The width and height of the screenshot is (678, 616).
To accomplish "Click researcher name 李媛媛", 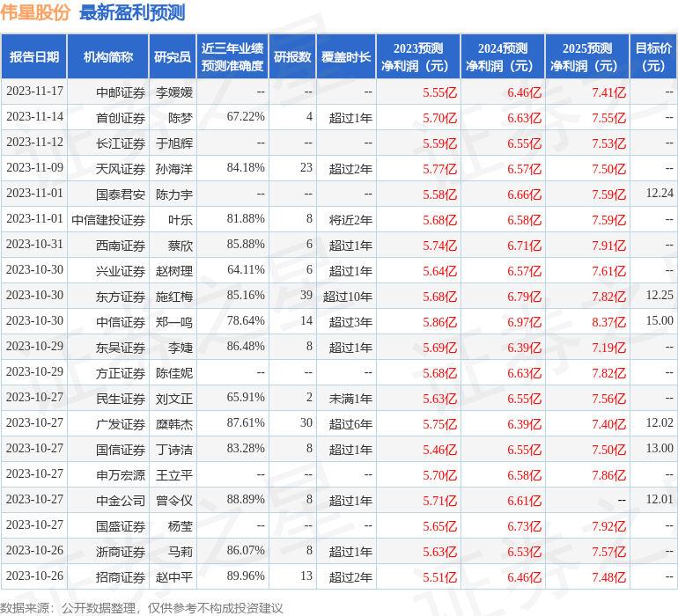I will tap(174, 92).
